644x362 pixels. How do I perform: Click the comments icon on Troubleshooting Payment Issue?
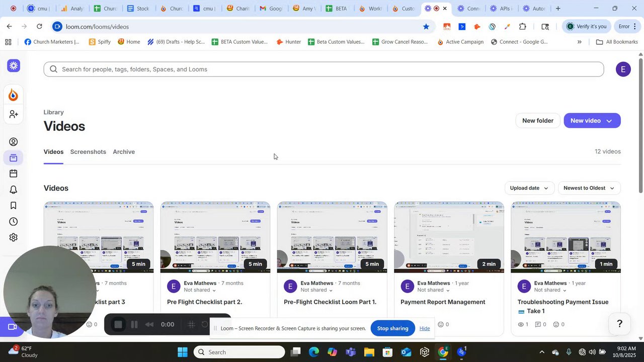539,324
